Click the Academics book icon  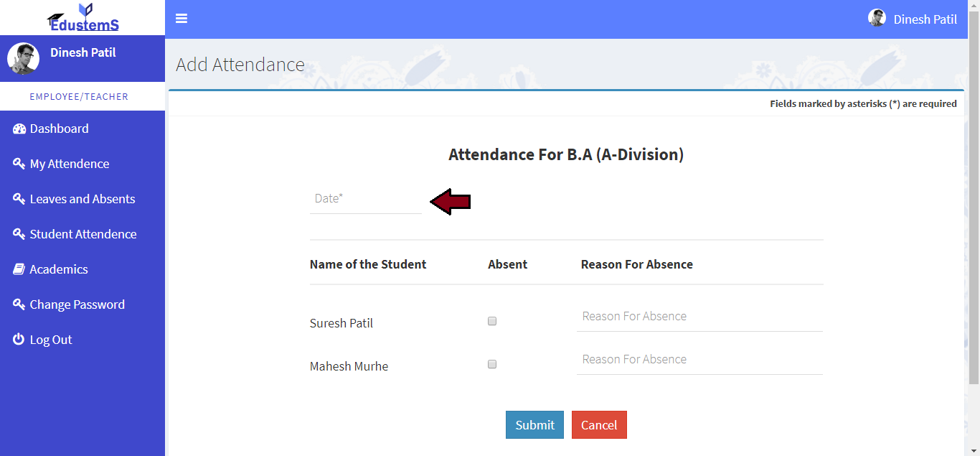click(x=19, y=269)
